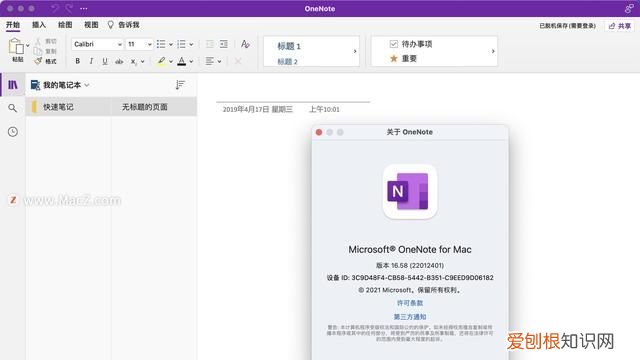Open the Paste options arrow
640x360 pixels.
[x=28, y=45]
